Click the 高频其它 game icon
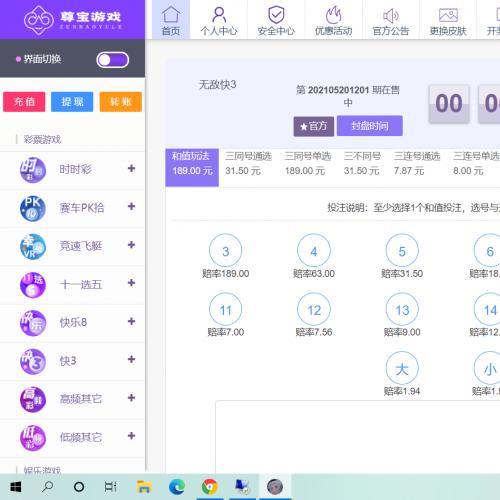Viewport: 500px width, 500px height. coord(33,399)
